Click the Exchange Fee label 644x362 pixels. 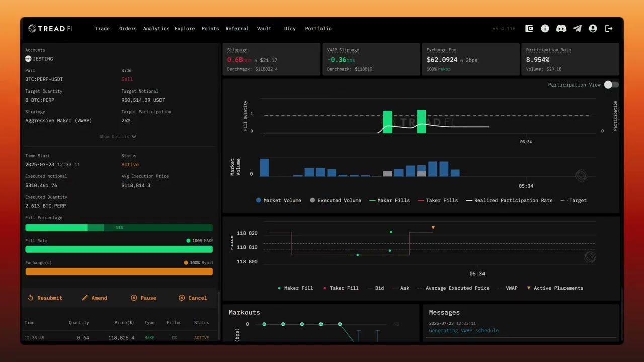click(x=442, y=50)
